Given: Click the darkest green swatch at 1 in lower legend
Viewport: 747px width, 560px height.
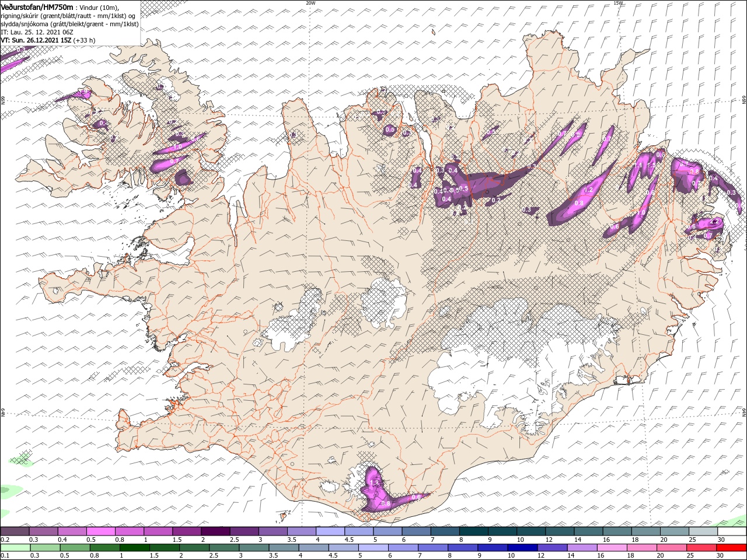Looking at the screenshot, I should [134, 548].
